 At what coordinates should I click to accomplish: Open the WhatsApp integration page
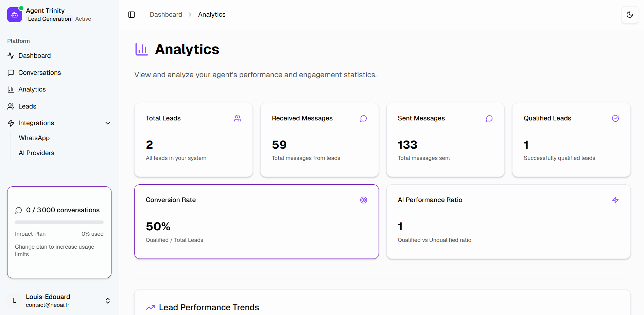tap(34, 138)
